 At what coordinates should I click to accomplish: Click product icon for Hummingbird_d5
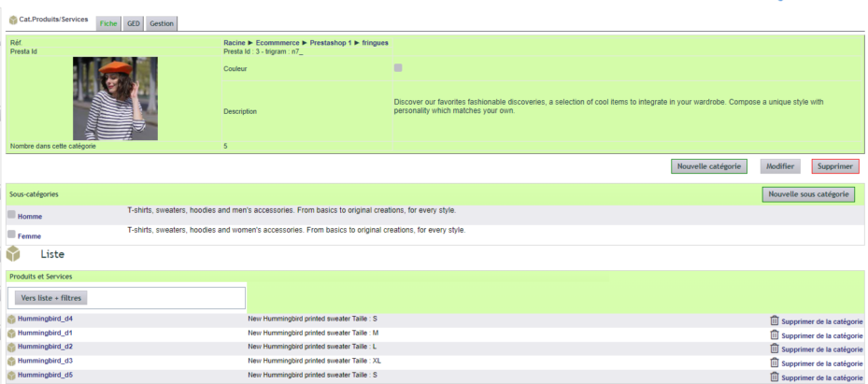pos(11,376)
